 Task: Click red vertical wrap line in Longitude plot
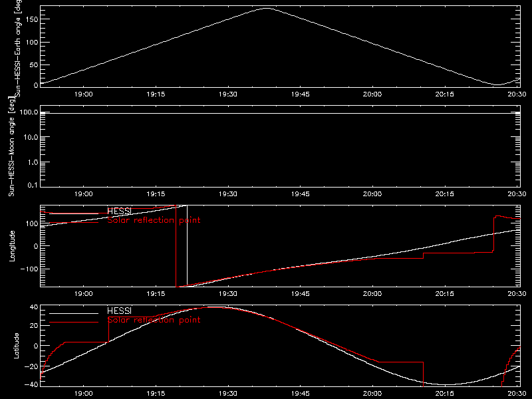(x=176, y=246)
